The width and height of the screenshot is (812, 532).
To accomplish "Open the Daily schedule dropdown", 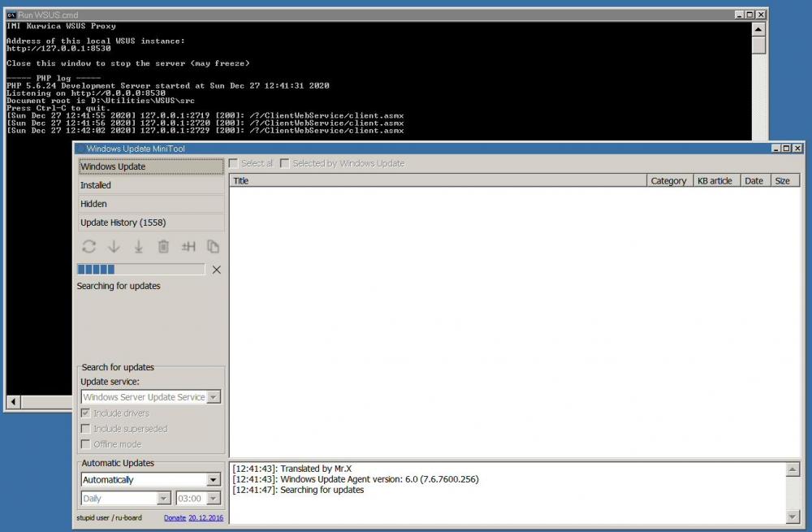I will tap(163, 499).
